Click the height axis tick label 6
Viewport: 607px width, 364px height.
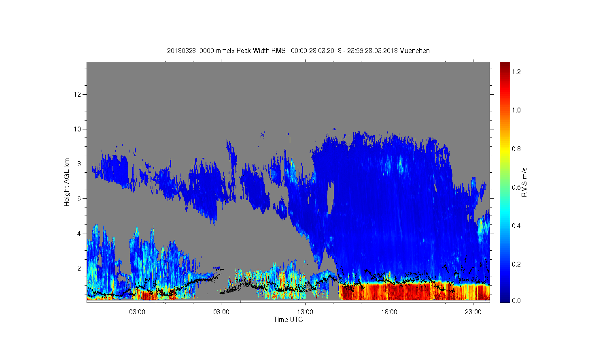click(80, 198)
